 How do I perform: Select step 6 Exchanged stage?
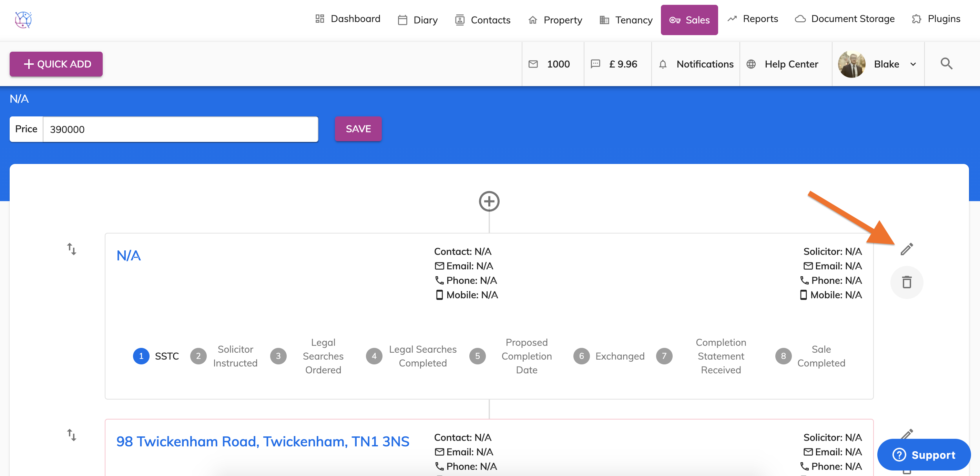coord(581,356)
